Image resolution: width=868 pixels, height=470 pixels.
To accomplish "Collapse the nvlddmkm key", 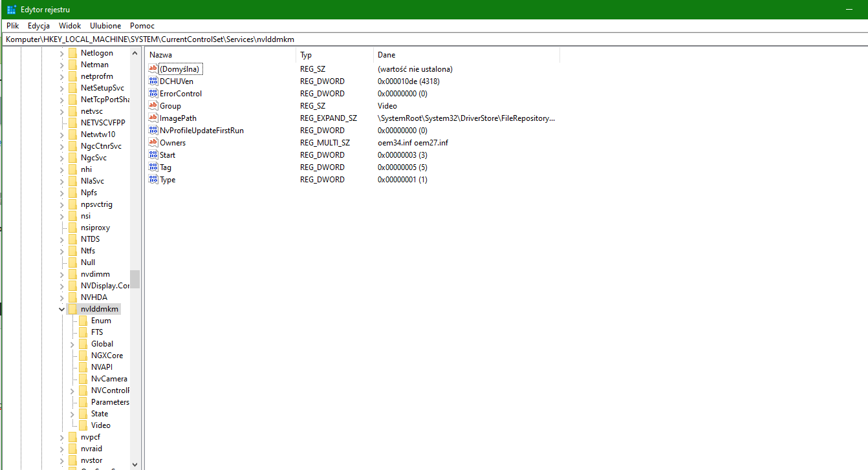I will coord(61,309).
